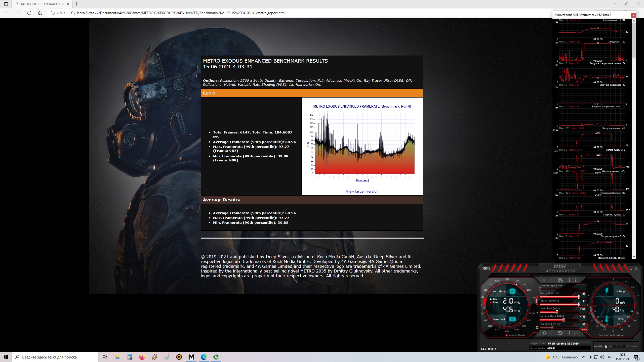Screen dimensions: 644x362
Task: Open voltage/frequency curve editor bars icon
Action: click(x=538, y=312)
